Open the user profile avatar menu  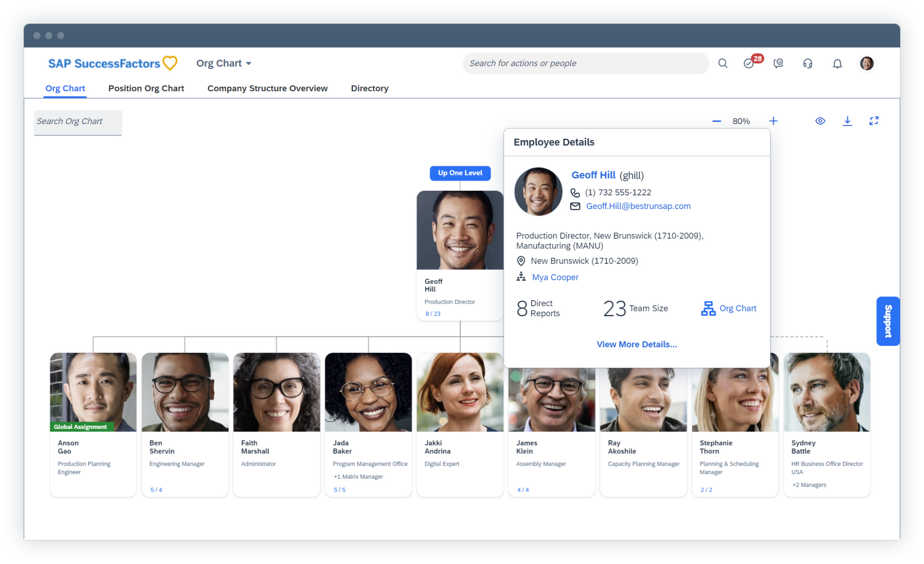867,63
